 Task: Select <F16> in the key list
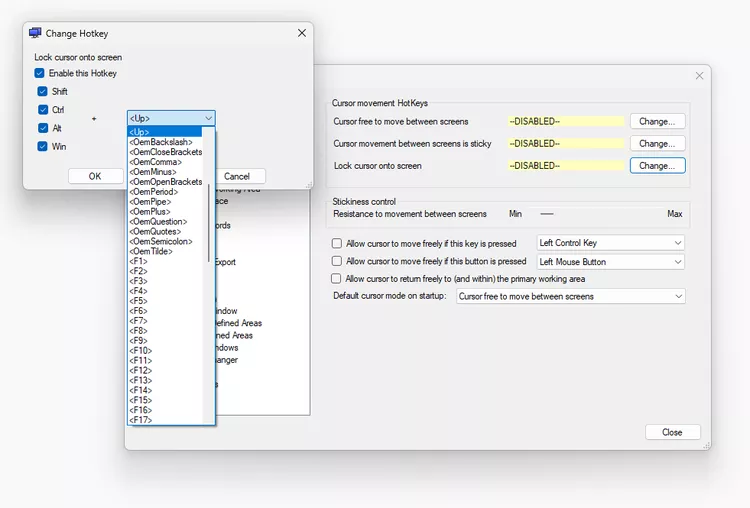pyautogui.click(x=165, y=410)
